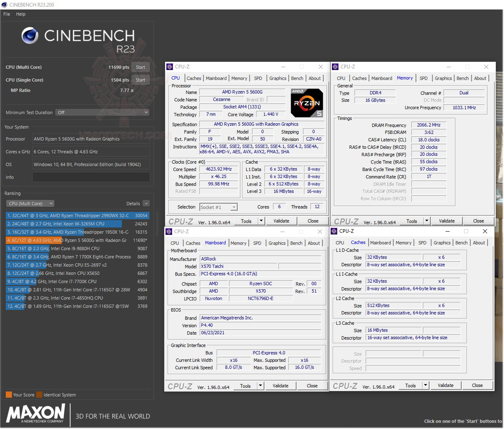This screenshot has width=504, height=429.
Task: Open the Minimum Test Duration dropdown
Action: 103,113
